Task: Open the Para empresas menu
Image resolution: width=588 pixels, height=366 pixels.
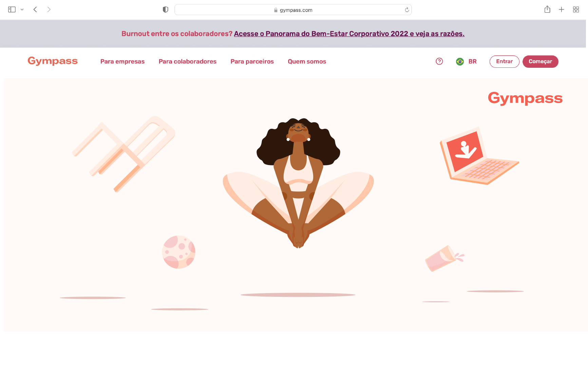Action: pyautogui.click(x=122, y=62)
